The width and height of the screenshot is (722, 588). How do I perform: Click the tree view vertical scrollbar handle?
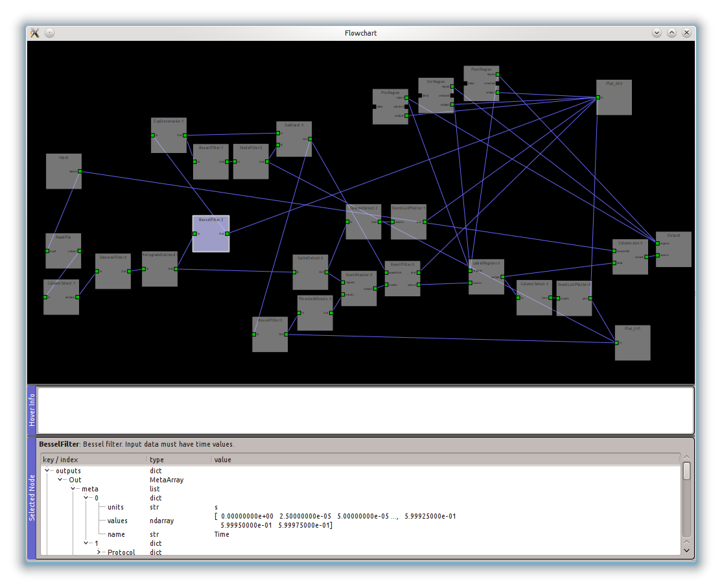(686, 471)
